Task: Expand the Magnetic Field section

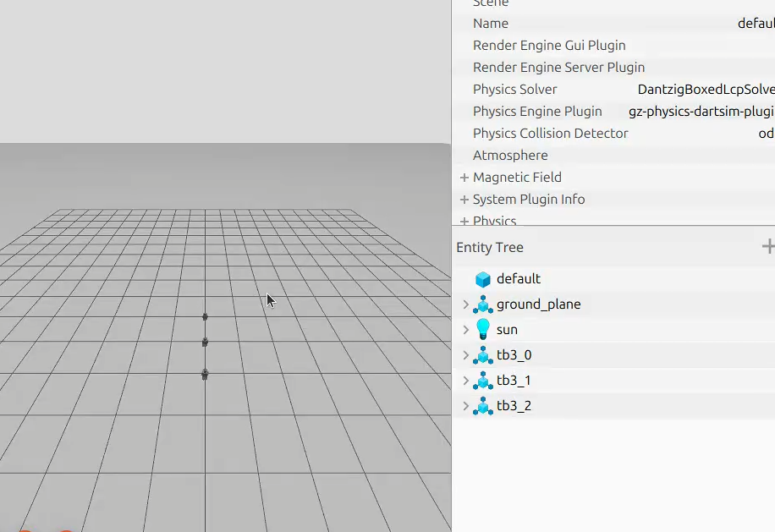Action: pyautogui.click(x=464, y=178)
